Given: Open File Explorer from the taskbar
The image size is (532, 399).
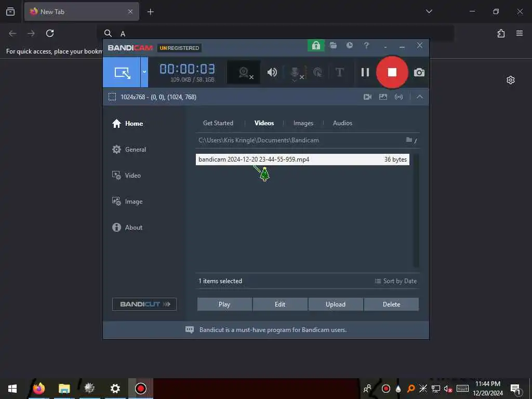Looking at the screenshot, I should [x=64, y=388].
